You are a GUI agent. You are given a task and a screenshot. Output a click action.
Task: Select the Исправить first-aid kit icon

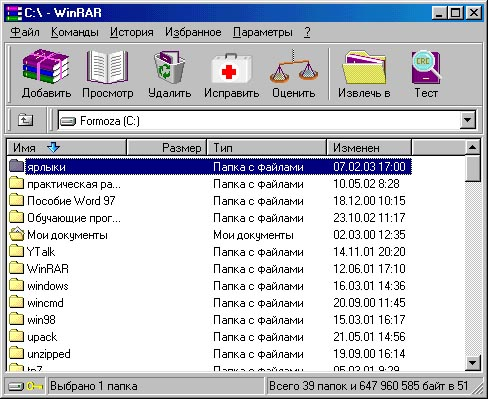231,68
